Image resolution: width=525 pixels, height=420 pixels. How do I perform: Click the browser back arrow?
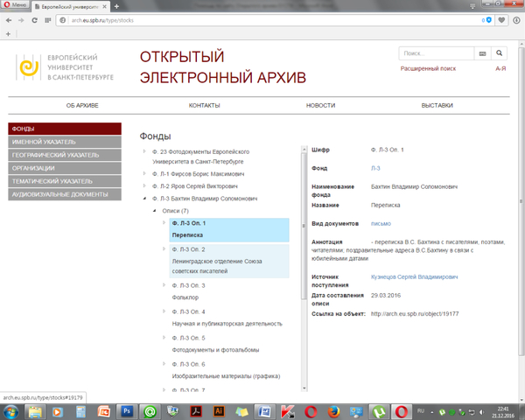(x=10, y=18)
